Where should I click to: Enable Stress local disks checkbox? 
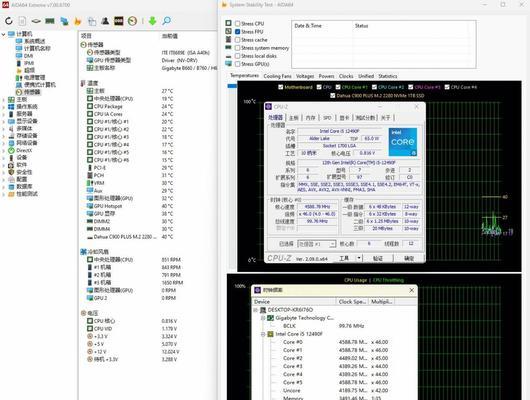[238, 56]
